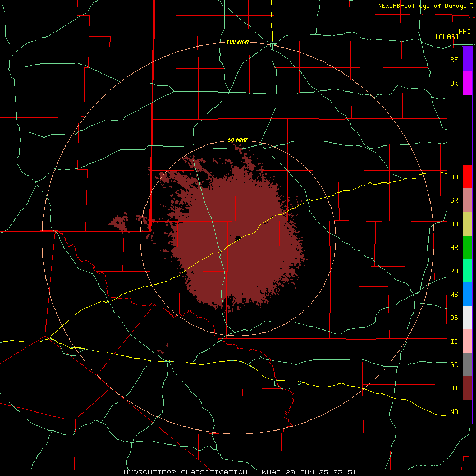The image size is (476, 476).
Task: Click the GR legend label
Action: click(x=454, y=200)
